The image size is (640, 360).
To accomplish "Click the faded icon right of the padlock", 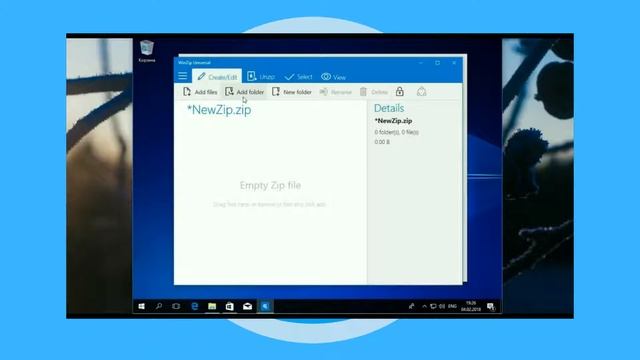I will (x=422, y=92).
